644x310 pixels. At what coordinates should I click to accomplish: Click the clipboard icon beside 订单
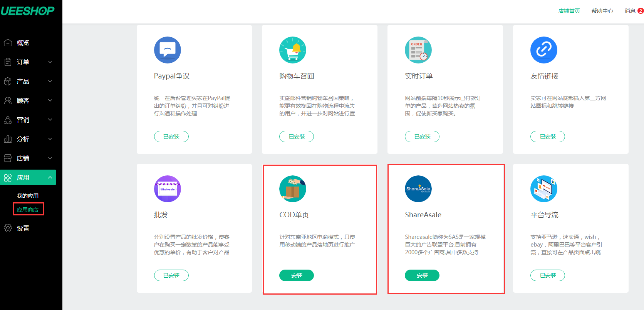8,62
